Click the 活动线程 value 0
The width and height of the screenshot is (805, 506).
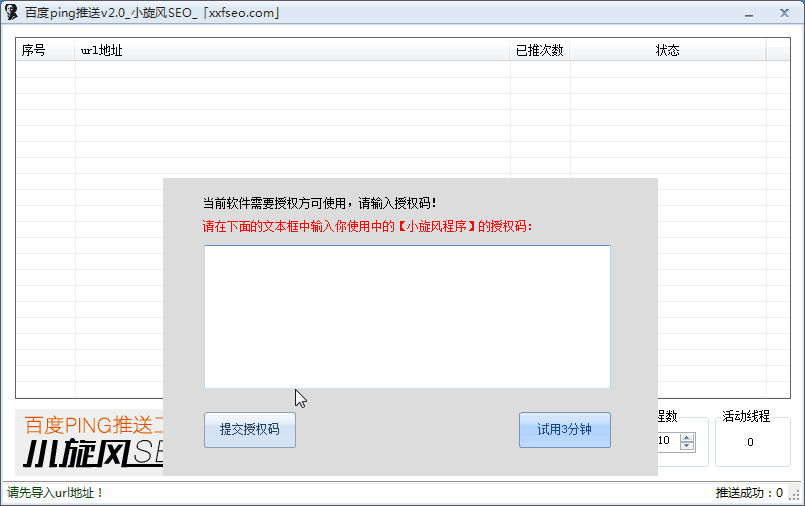coord(750,442)
